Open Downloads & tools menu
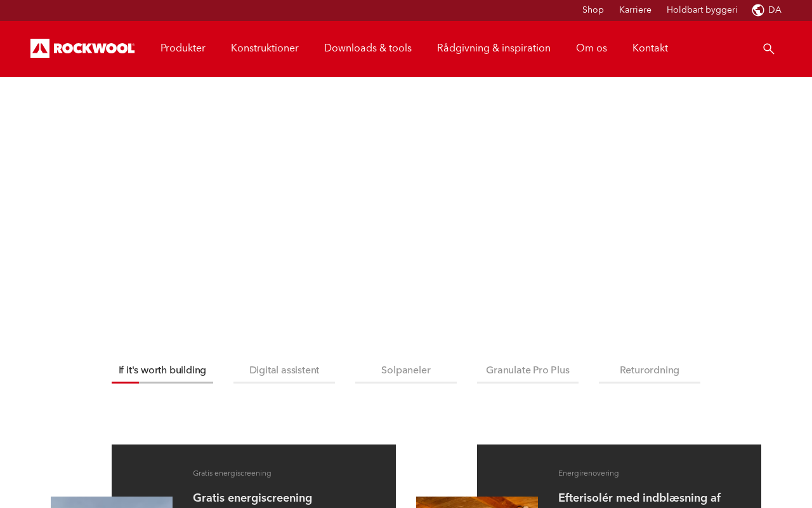The width and height of the screenshot is (812, 508). tap(368, 48)
